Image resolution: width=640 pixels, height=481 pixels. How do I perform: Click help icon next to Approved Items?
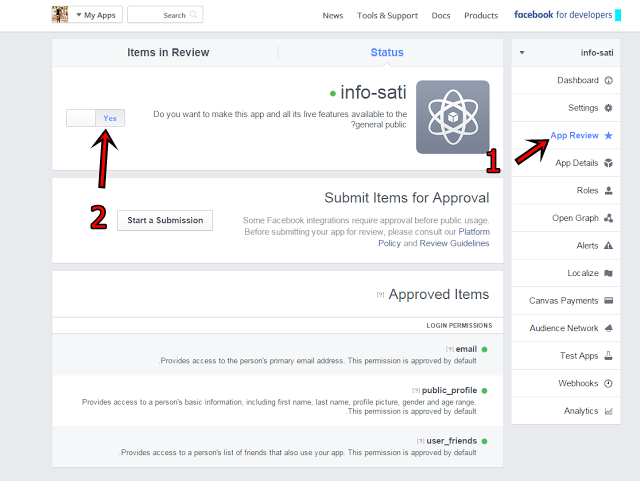(x=380, y=294)
